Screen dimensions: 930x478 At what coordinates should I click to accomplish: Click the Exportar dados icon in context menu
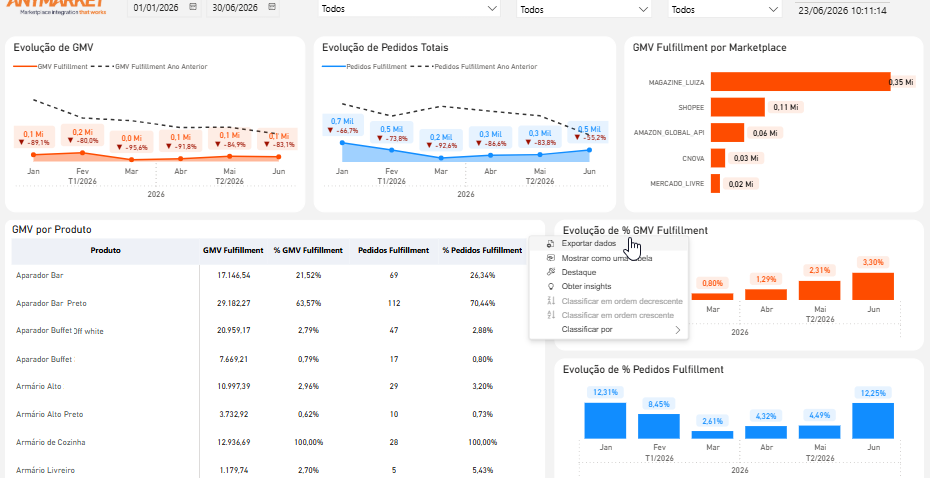tap(550, 244)
